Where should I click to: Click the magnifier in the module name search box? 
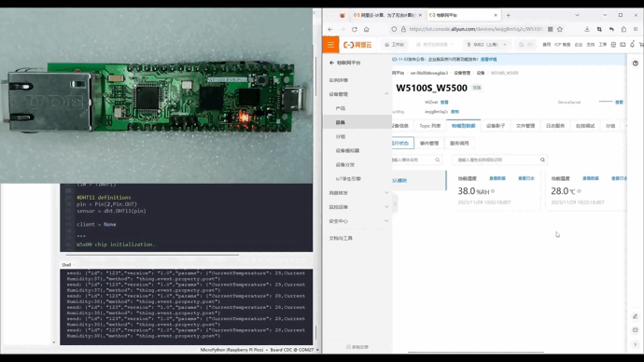pyautogui.click(x=438, y=160)
